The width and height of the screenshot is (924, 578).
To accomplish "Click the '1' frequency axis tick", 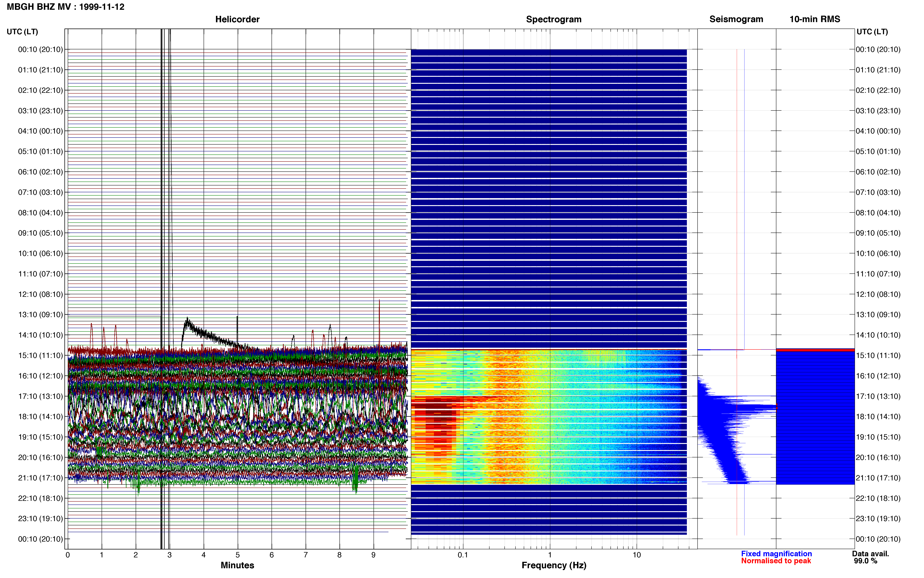I will point(550,555).
